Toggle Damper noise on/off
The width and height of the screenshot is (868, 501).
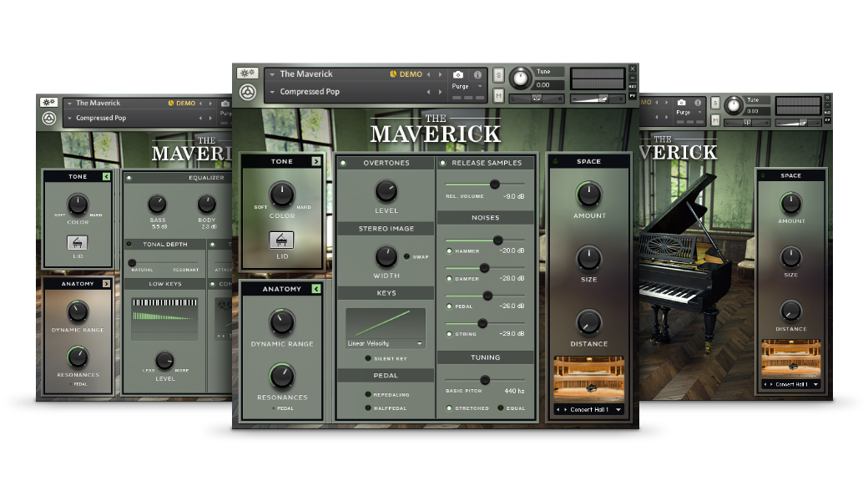pos(449,278)
